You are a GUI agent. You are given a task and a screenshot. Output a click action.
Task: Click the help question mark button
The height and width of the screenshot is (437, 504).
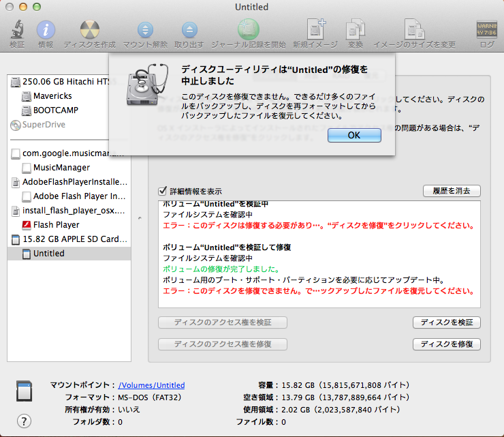coord(24,421)
